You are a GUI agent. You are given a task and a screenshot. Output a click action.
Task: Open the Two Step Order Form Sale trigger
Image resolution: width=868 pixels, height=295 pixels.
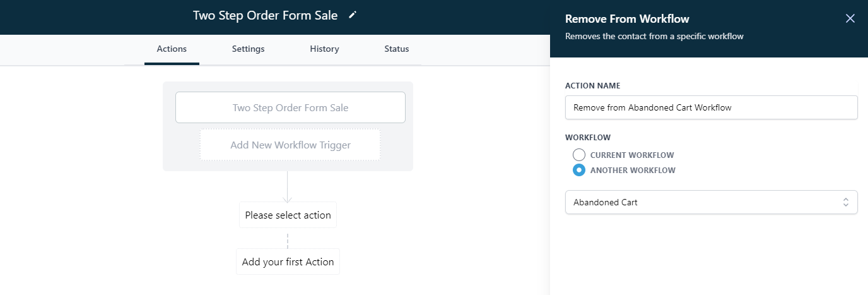pos(290,107)
